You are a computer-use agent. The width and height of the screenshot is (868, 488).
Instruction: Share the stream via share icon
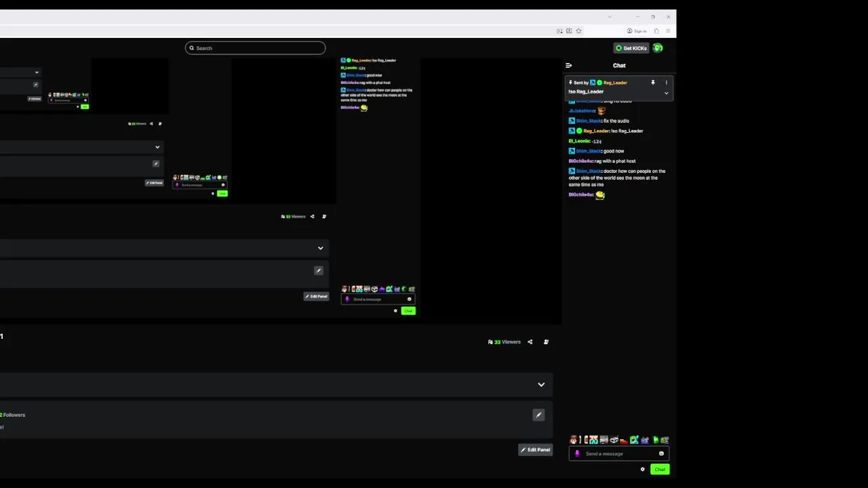coord(530,342)
